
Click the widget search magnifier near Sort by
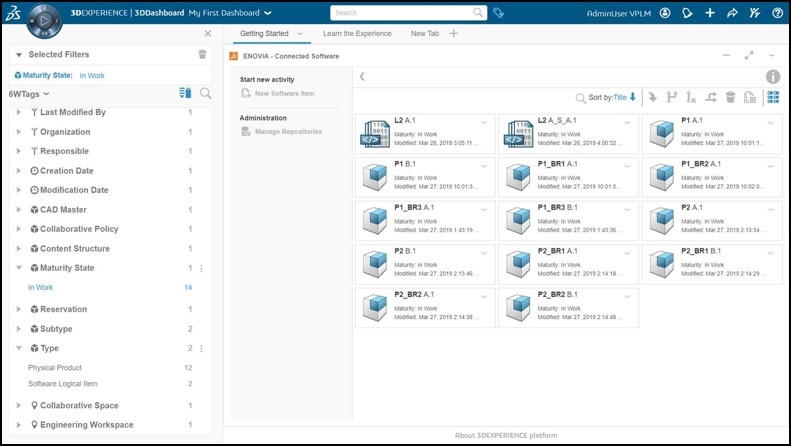tap(581, 98)
